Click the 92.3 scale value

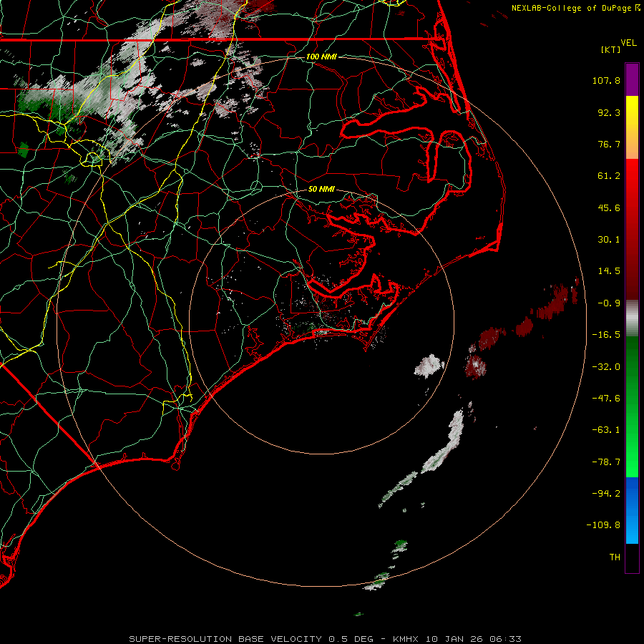coord(609,112)
